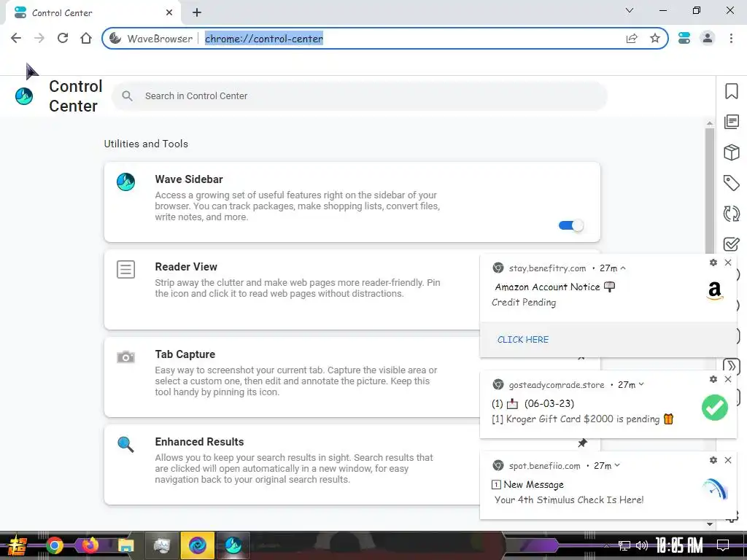Open settings for the spot.benefiio.com notification
Viewport: 747px width, 560px height.
pyautogui.click(x=713, y=460)
